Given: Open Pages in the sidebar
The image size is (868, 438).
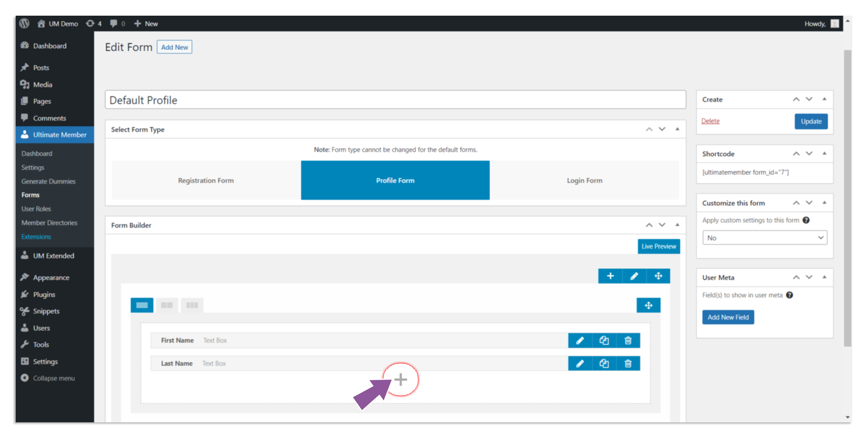Looking at the screenshot, I should [42, 101].
